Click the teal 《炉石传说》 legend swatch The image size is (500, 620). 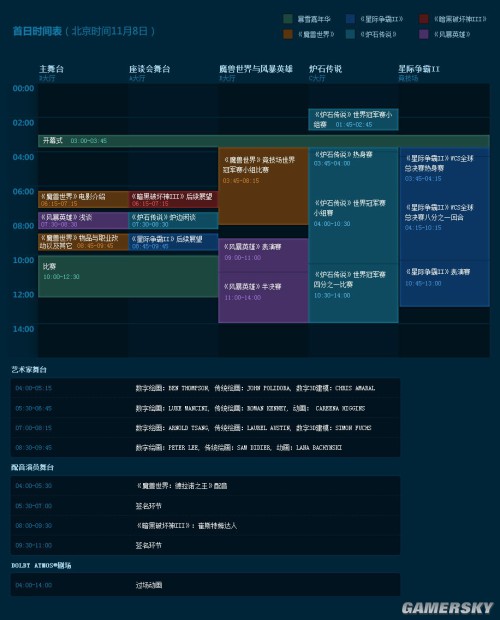point(350,34)
